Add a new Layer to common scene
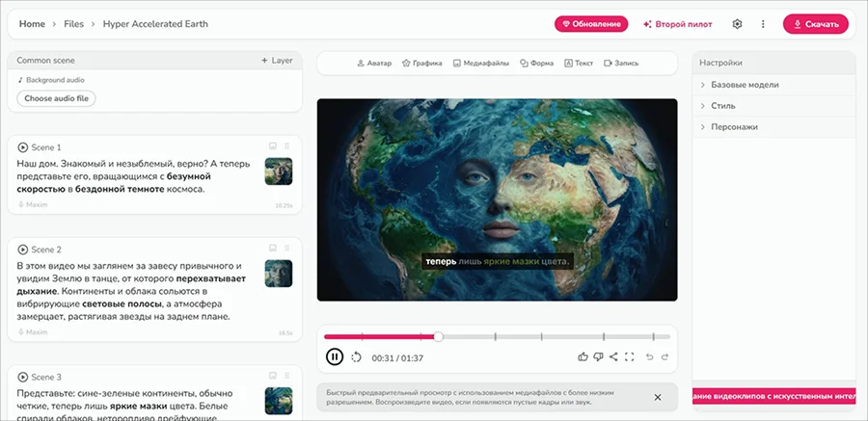The width and height of the screenshot is (868, 421). pyautogui.click(x=277, y=61)
